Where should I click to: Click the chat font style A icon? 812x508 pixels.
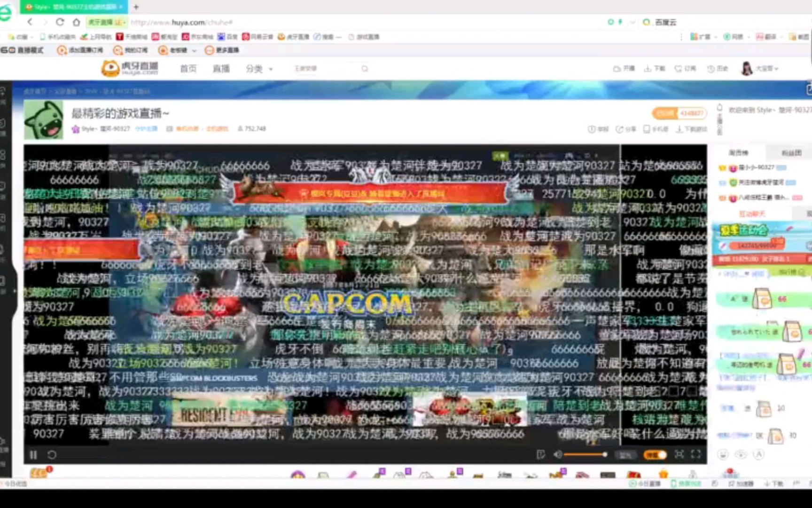point(758,454)
